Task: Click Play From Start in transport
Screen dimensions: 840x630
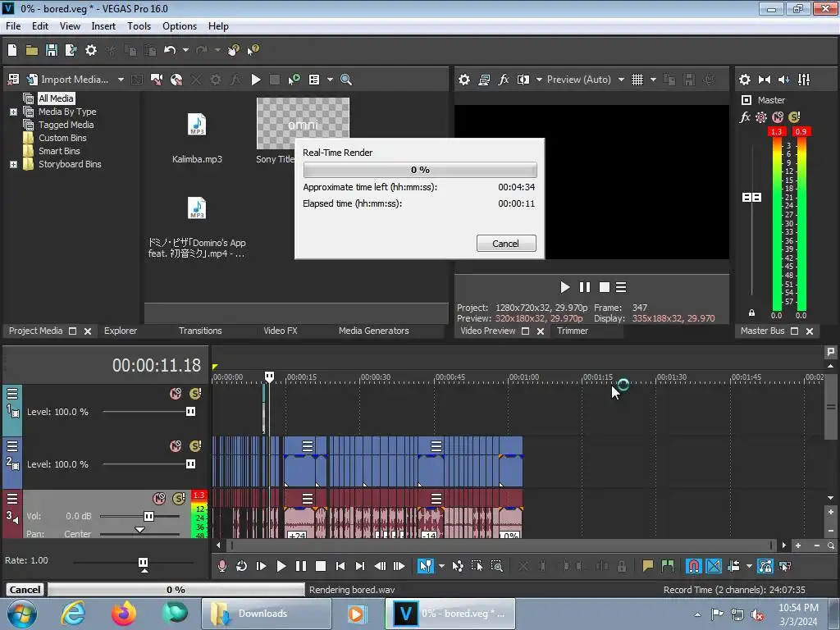Action: (262, 566)
